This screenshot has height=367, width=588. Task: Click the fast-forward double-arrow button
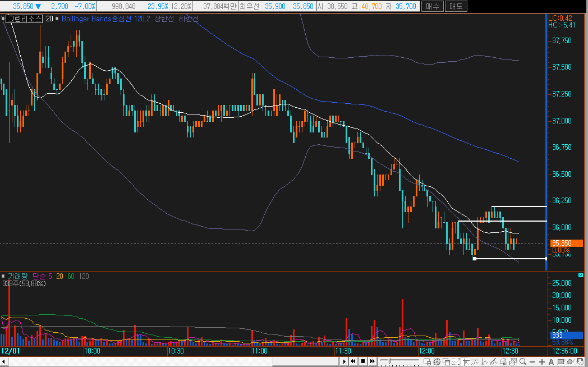[373, 361]
